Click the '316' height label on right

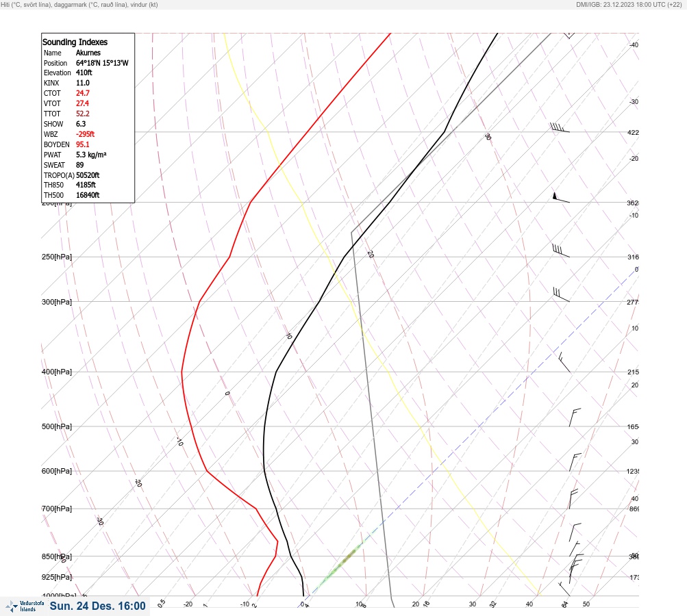pyautogui.click(x=633, y=257)
